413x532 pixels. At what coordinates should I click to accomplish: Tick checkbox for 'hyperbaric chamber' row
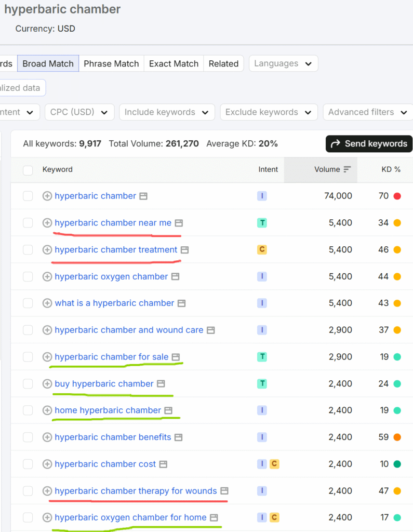point(28,196)
